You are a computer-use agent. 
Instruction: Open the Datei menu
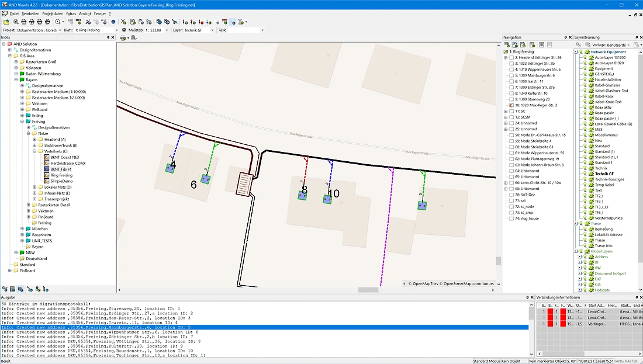click(x=14, y=13)
